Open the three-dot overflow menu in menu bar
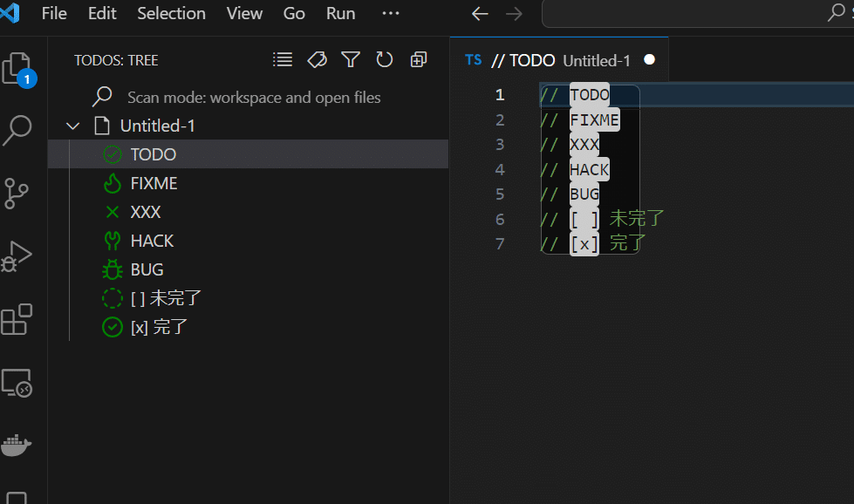 tap(391, 13)
